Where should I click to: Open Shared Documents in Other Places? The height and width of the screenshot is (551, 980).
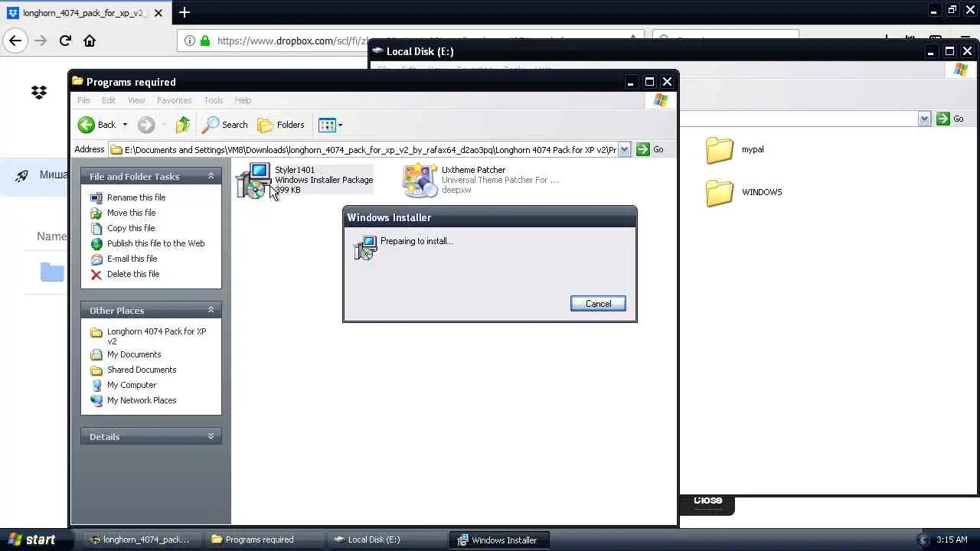click(x=142, y=370)
